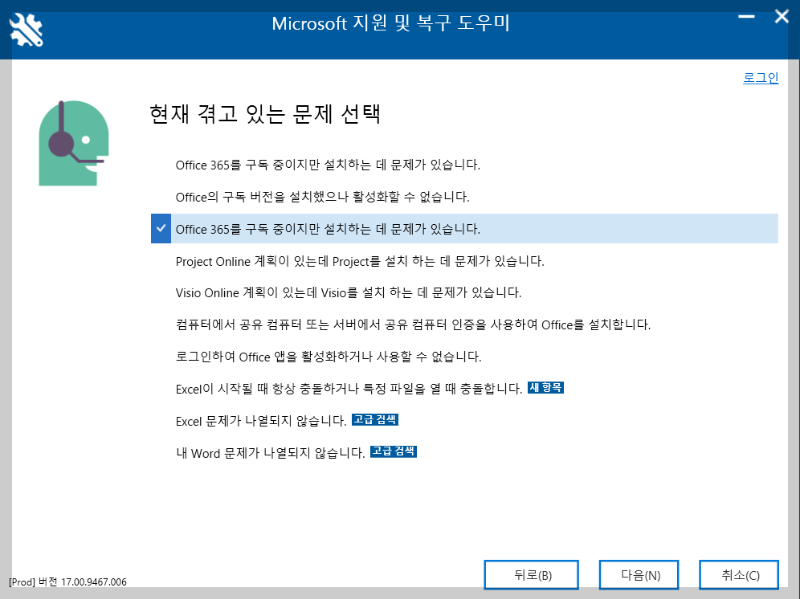Choose 'Excel이 시작될 때 항상 충돌하거나' option
Image resolution: width=800 pixels, height=599 pixels.
coord(348,389)
